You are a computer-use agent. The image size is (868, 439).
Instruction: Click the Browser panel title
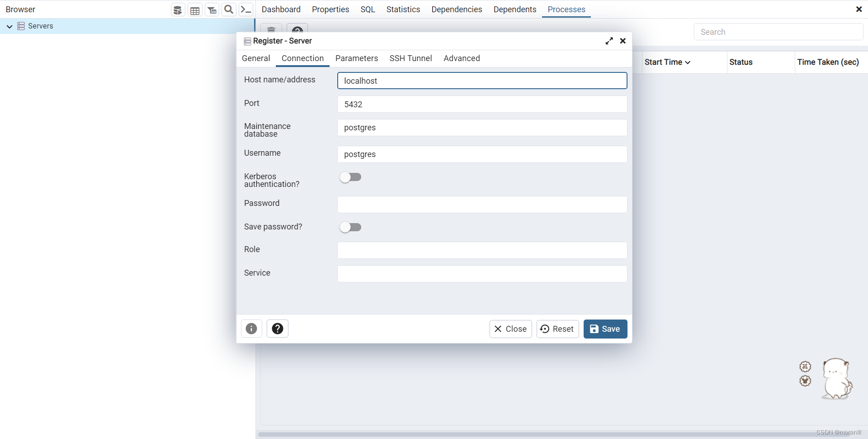pos(20,10)
